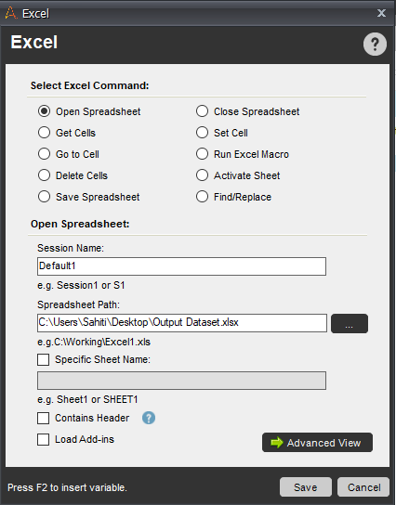Switch to Advanced View
The width and height of the screenshot is (396, 505).
click(x=317, y=442)
